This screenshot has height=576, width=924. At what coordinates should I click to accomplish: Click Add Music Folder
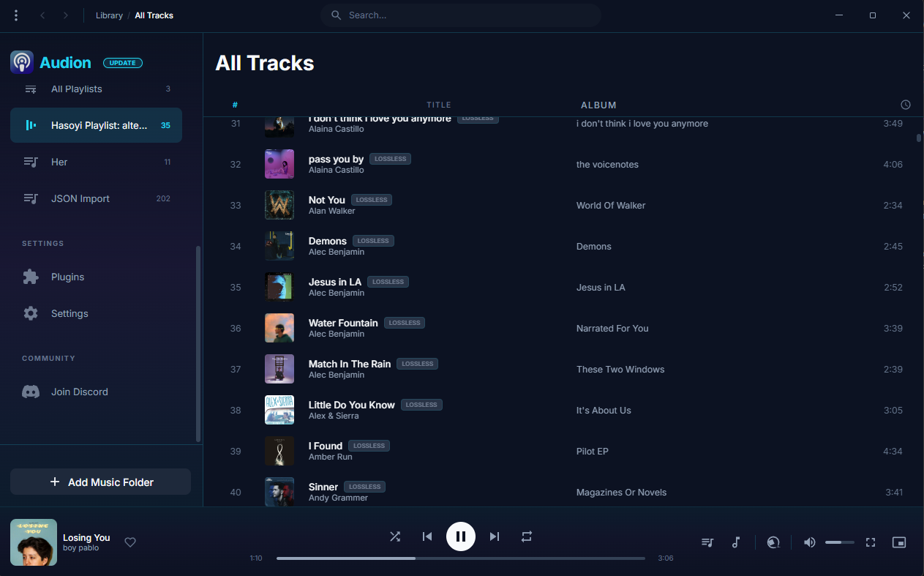[x=100, y=482]
